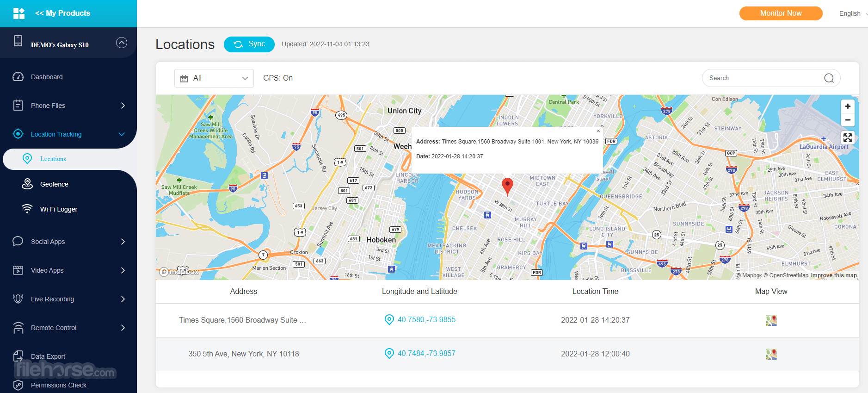Click coordinates 40.7484,-73.9857 link
This screenshot has width=868, height=393.
(x=426, y=354)
